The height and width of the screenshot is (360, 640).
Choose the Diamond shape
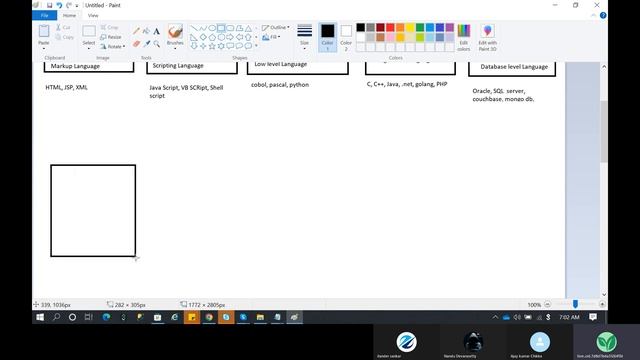pos(203,37)
